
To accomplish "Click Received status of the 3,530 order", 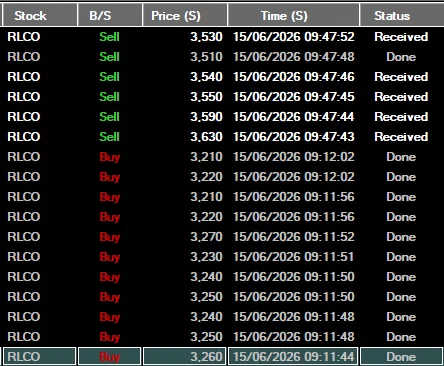I will pos(401,37).
